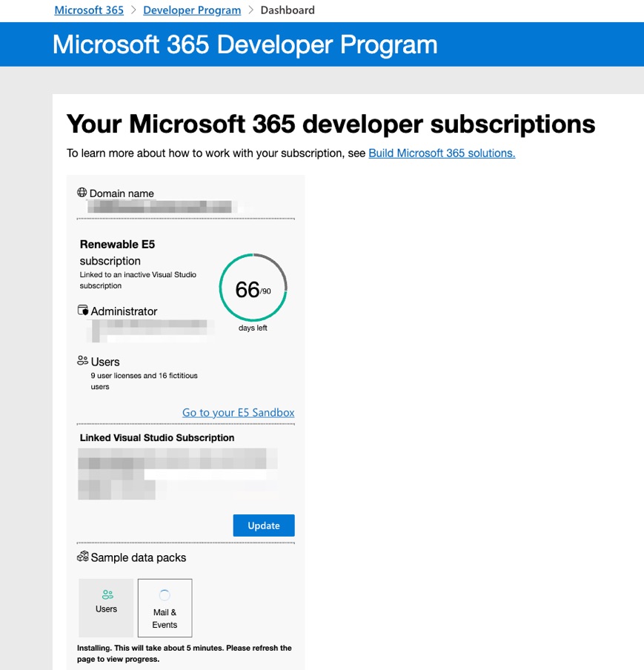Click the '9 user licenses and 16 fictitious users' text
Viewport: 644px width, 670px height.
click(x=144, y=381)
